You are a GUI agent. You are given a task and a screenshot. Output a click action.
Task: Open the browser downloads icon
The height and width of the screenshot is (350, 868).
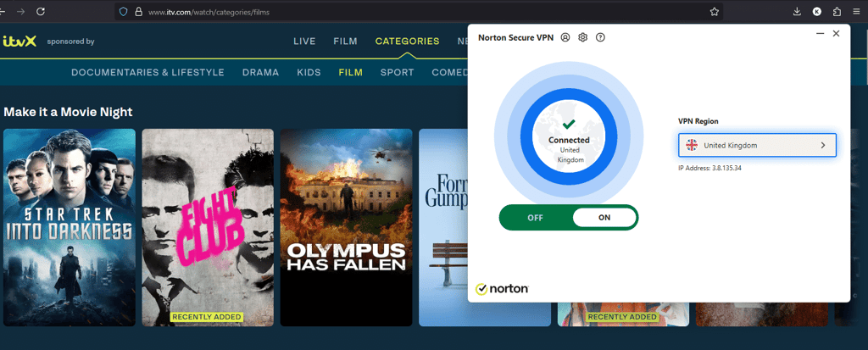[797, 12]
